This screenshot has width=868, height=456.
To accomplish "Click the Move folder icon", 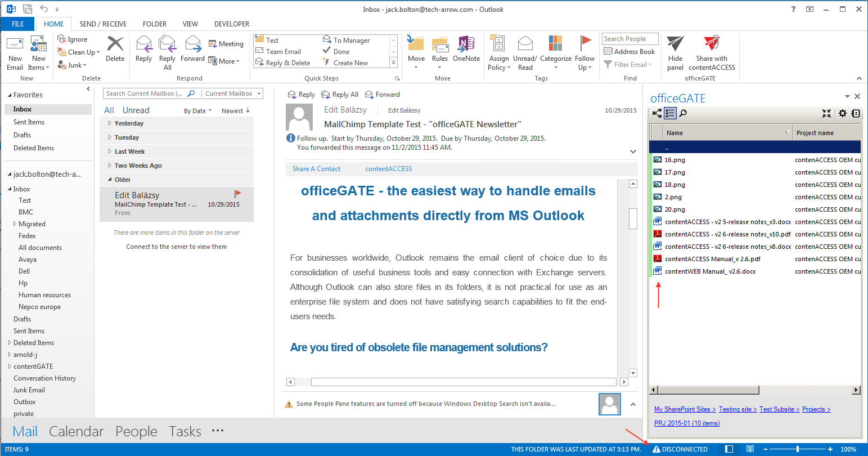I will [x=416, y=44].
